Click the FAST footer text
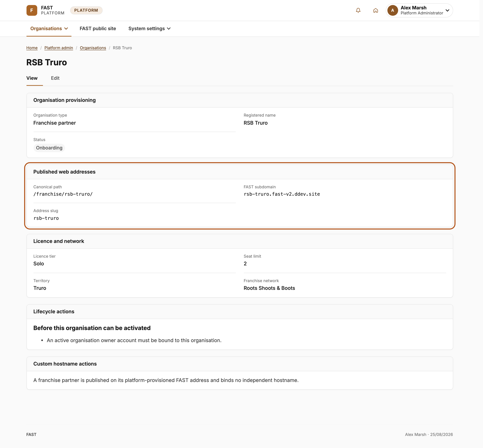This screenshot has width=483, height=448. (31, 435)
